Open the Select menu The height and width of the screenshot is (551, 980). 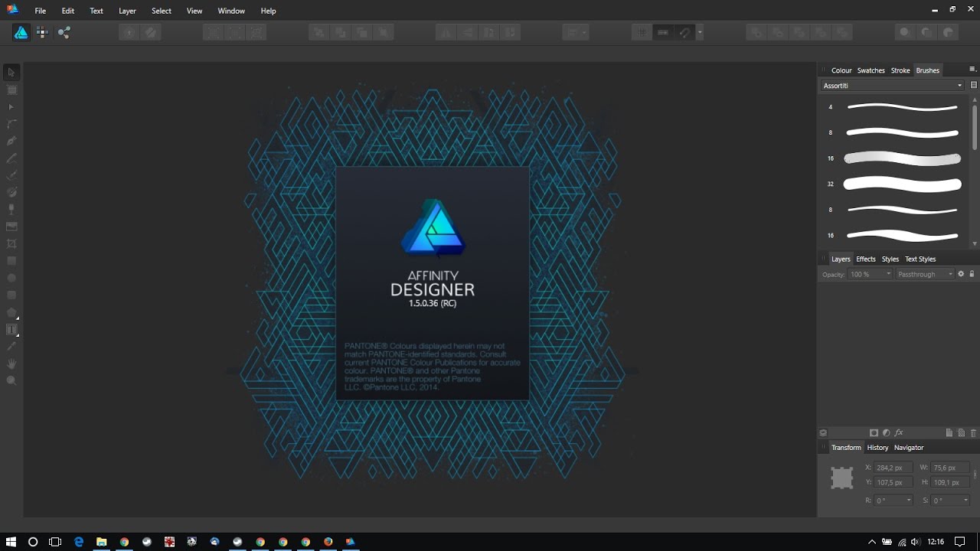[162, 11]
